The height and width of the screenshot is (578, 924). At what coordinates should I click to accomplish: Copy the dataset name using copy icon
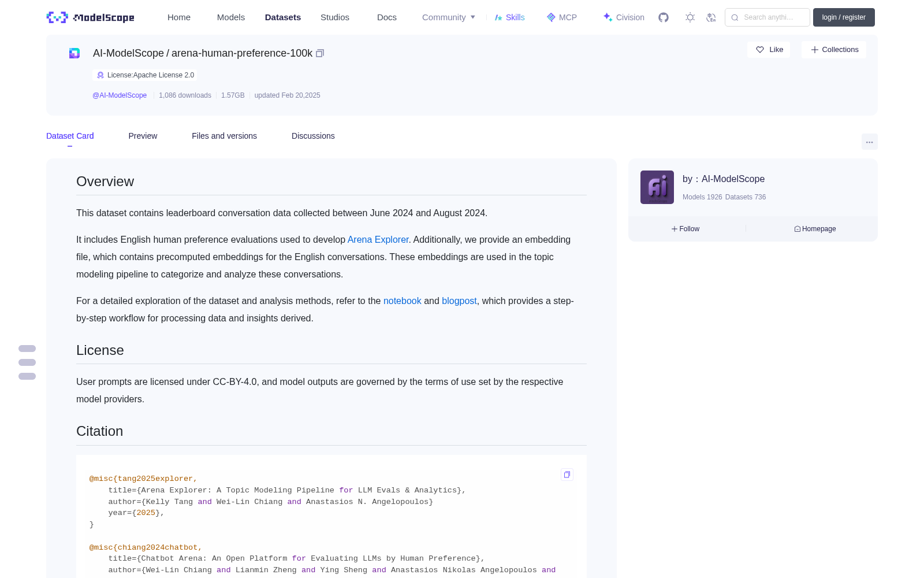(x=320, y=53)
